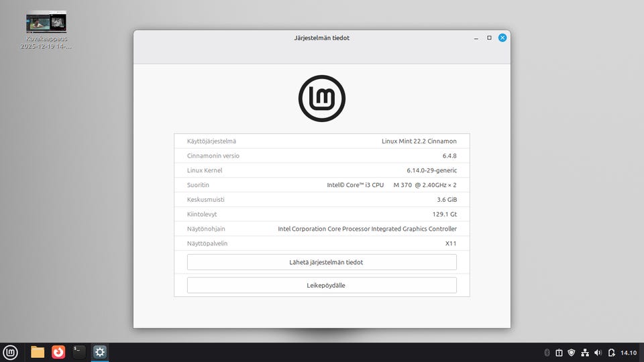Open the update manager shield icon
The image size is (644, 362).
coord(572,353)
